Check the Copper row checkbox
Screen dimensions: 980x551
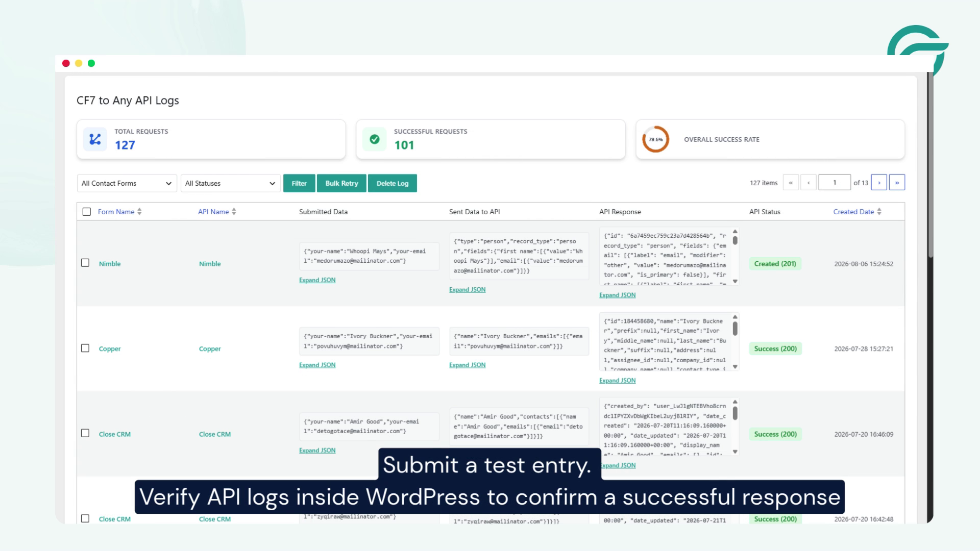click(x=85, y=348)
